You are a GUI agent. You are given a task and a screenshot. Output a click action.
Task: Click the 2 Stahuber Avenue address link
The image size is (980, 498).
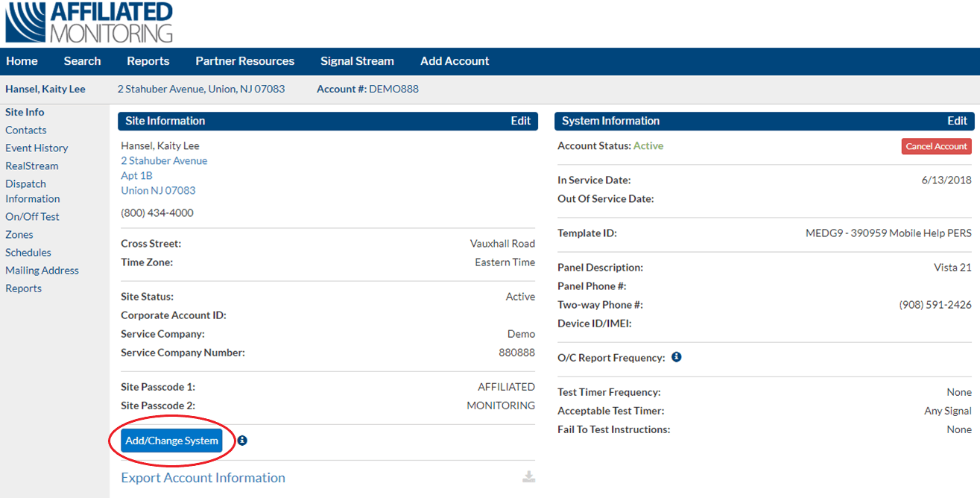click(164, 160)
